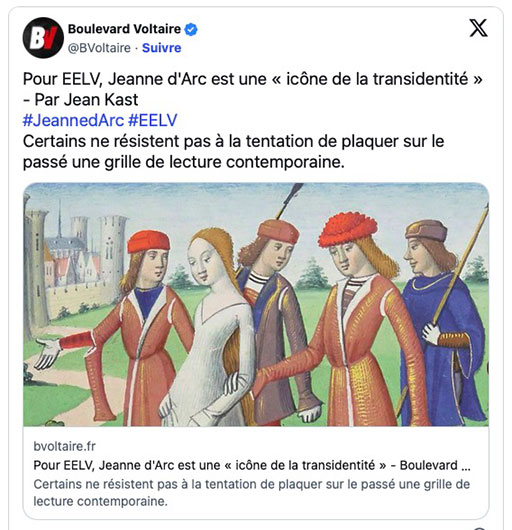Click the '- Par Jean Kast' byline text

tap(80, 100)
